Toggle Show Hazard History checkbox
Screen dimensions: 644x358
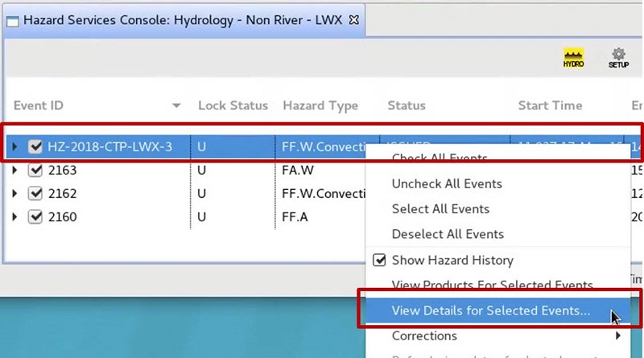coord(379,260)
